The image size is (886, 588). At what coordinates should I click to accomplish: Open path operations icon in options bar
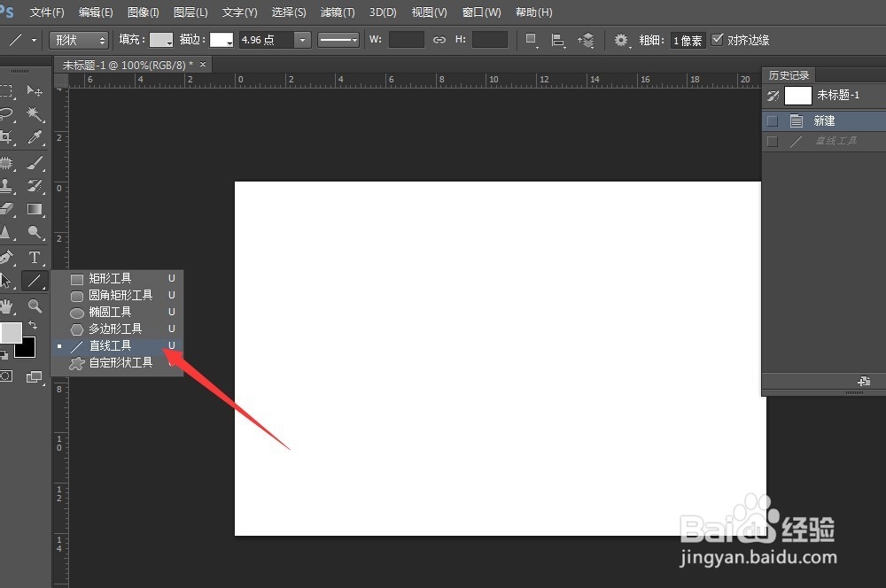tap(531, 40)
